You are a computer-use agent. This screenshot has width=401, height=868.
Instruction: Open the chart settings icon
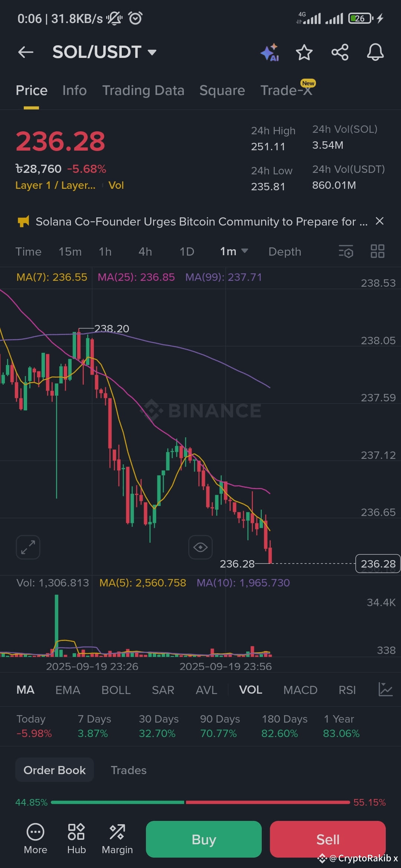pyautogui.click(x=346, y=251)
